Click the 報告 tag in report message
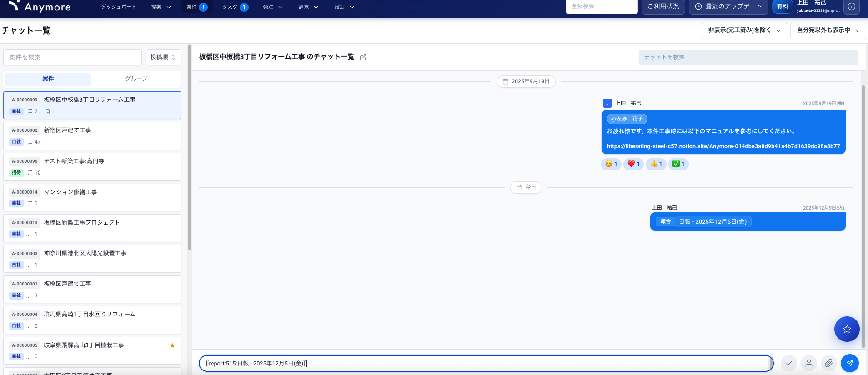The image size is (868, 375). [666, 222]
